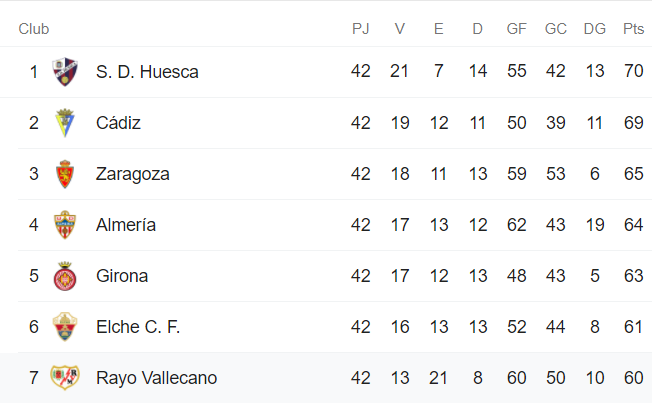This screenshot has height=403, width=652.
Task: Click the Elche C. F. crest
Action: [x=65, y=327]
